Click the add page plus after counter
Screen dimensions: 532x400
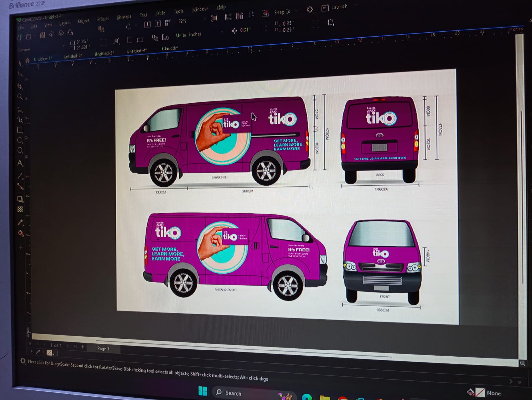83,347
